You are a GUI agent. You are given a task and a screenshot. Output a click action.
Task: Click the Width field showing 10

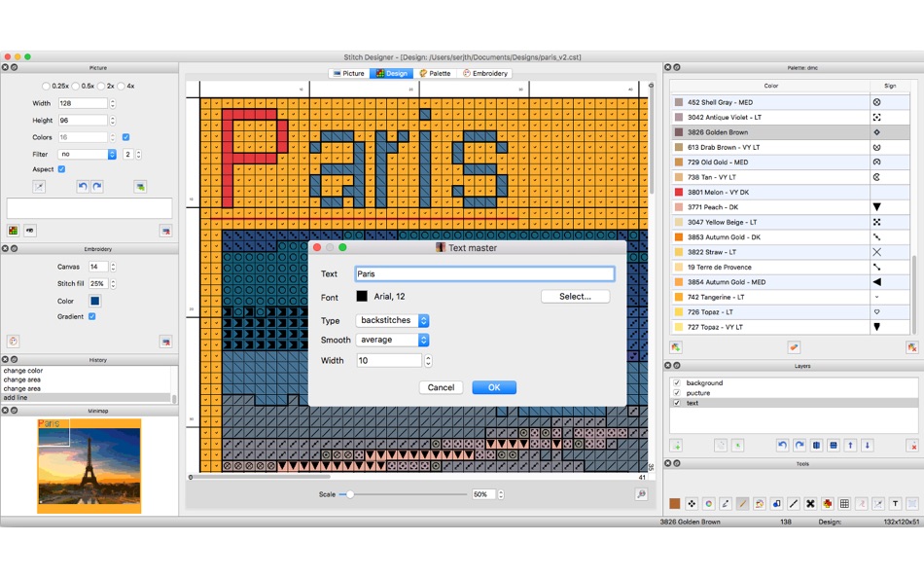click(389, 360)
